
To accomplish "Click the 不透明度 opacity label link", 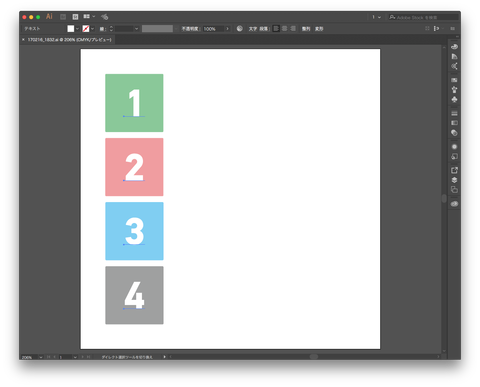I will coord(190,29).
